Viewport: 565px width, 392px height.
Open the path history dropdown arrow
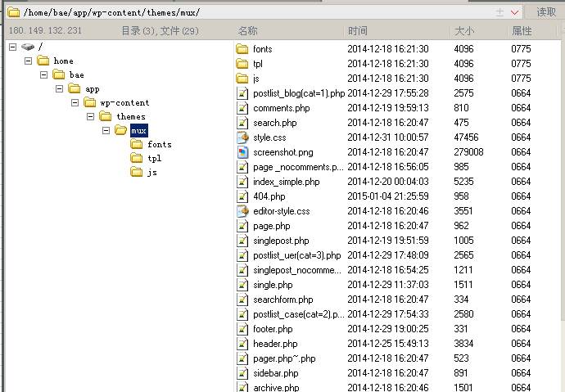point(514,12)
